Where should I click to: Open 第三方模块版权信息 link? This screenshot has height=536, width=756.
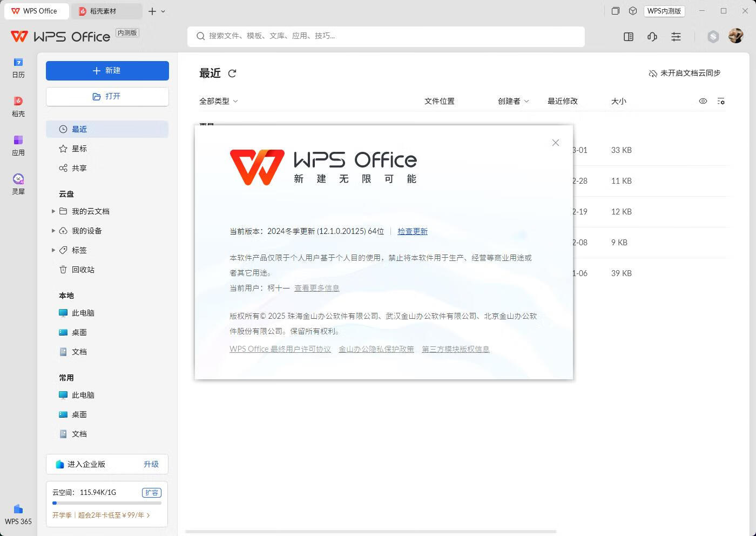pyautogui.click(x=456, y=349)
